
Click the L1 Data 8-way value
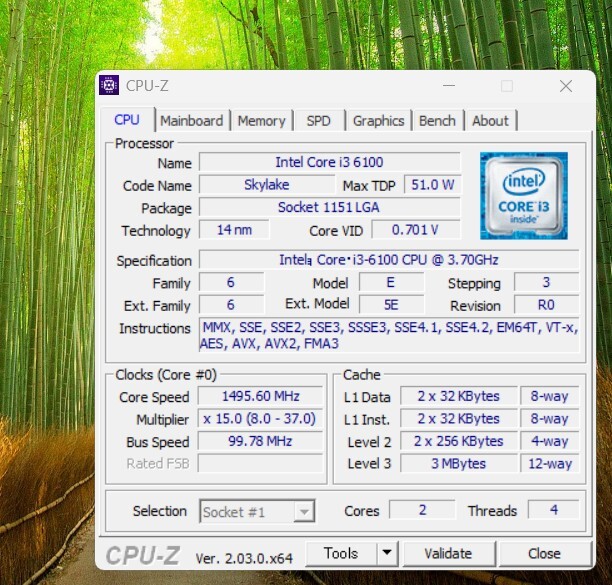coord(550,396)
